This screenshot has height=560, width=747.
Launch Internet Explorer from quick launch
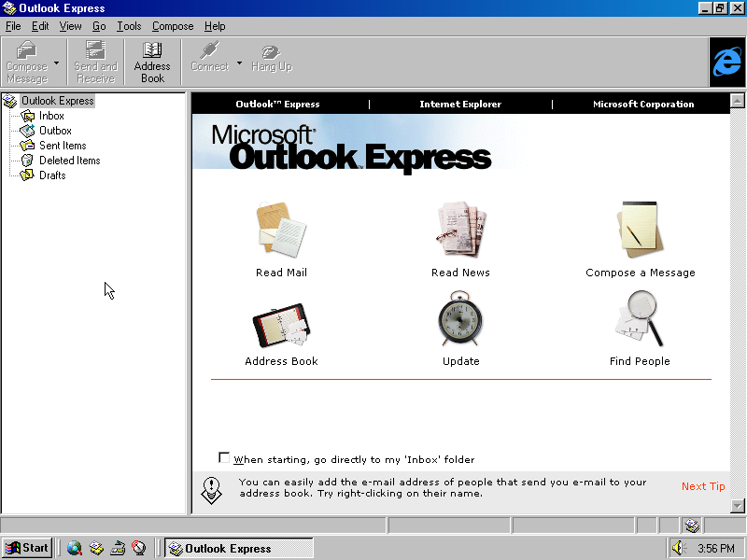[x=75, y=548]
